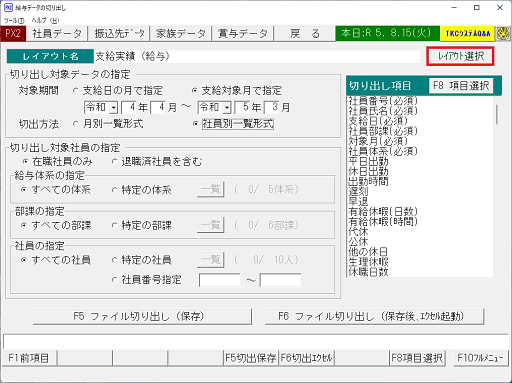Image resolution: width=512 pixels, height=383 pixels.
Task: Open the tiger mascot icon beside TKCシステムQ&A
Action: click(x=503, y=33)
